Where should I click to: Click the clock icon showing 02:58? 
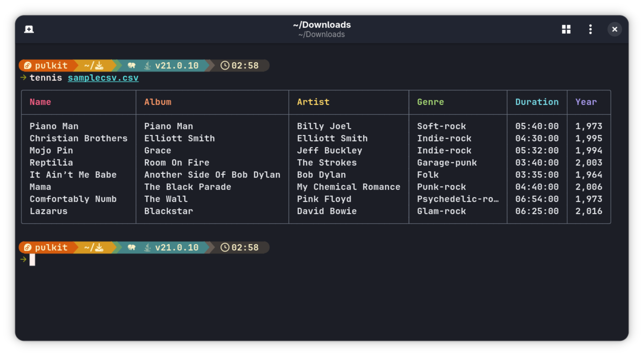coord(225,65)
